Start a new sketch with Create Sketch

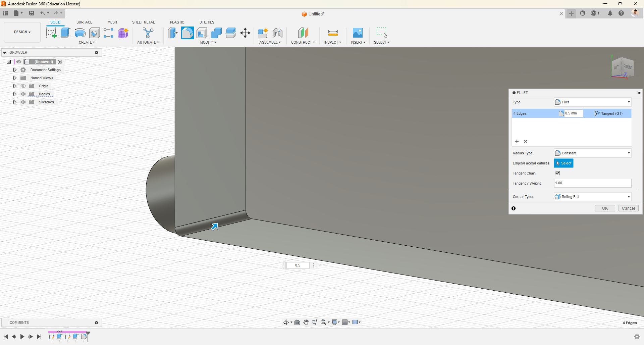click(51, 33)
